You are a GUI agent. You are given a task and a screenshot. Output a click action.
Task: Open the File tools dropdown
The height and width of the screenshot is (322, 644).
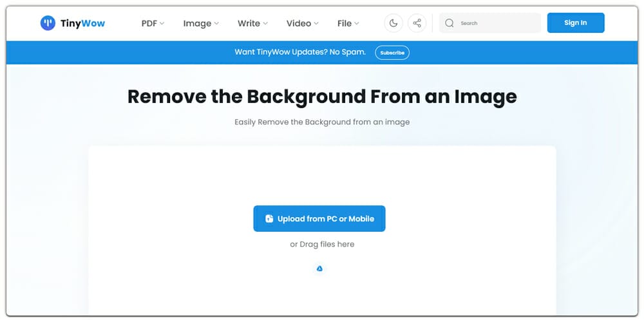[348, 23]
